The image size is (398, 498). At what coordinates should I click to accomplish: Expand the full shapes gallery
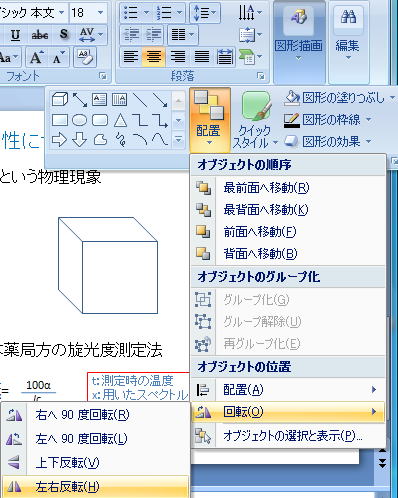coord(178,140)
